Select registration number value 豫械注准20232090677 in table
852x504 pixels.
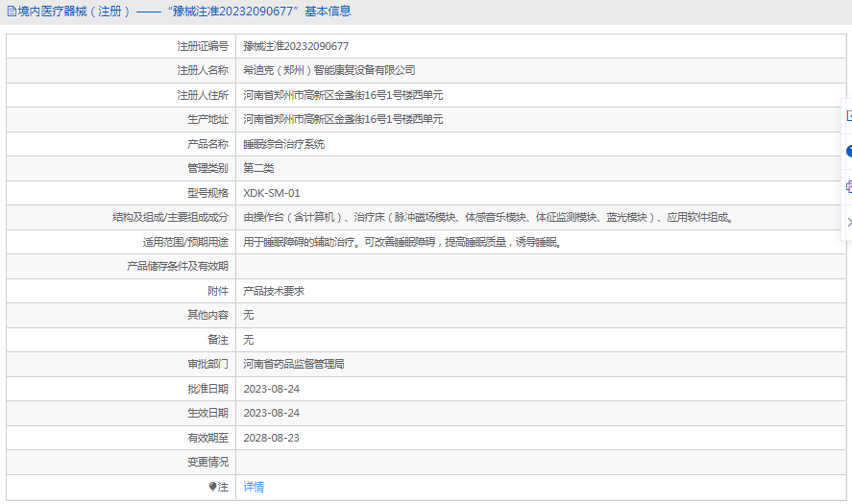tap(296, 46)
